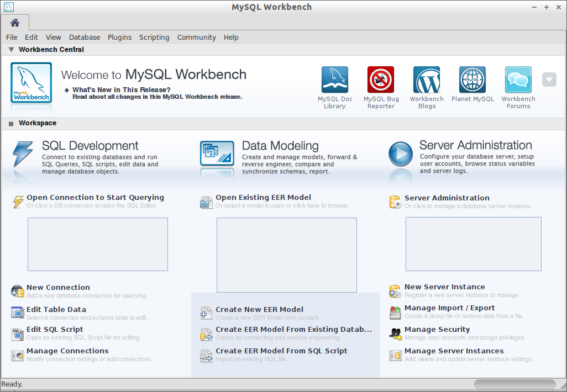Open the View menu
The image size is (567, 392).
(x=53, y=37)
